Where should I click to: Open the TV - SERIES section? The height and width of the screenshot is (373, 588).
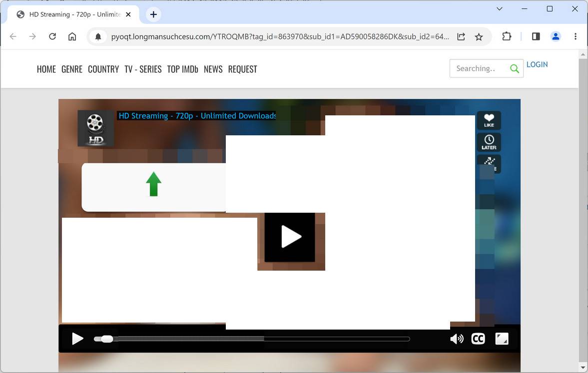143,69
